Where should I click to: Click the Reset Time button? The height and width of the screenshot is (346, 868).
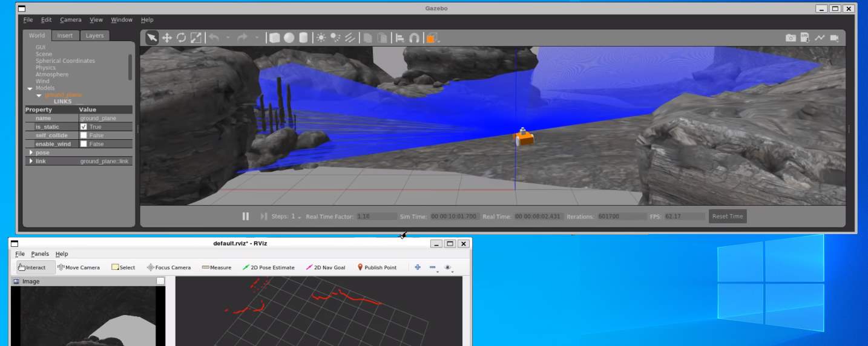click(728, 216)
